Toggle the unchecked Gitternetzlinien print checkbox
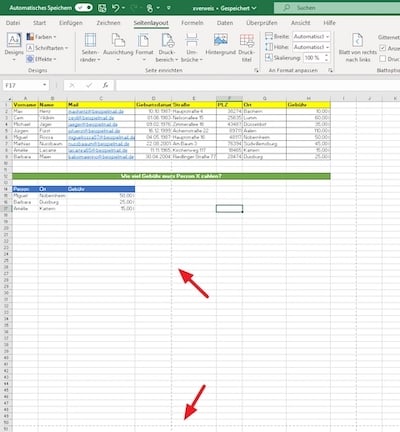This screenshot has width=400, height=432. tap(383, 59)
